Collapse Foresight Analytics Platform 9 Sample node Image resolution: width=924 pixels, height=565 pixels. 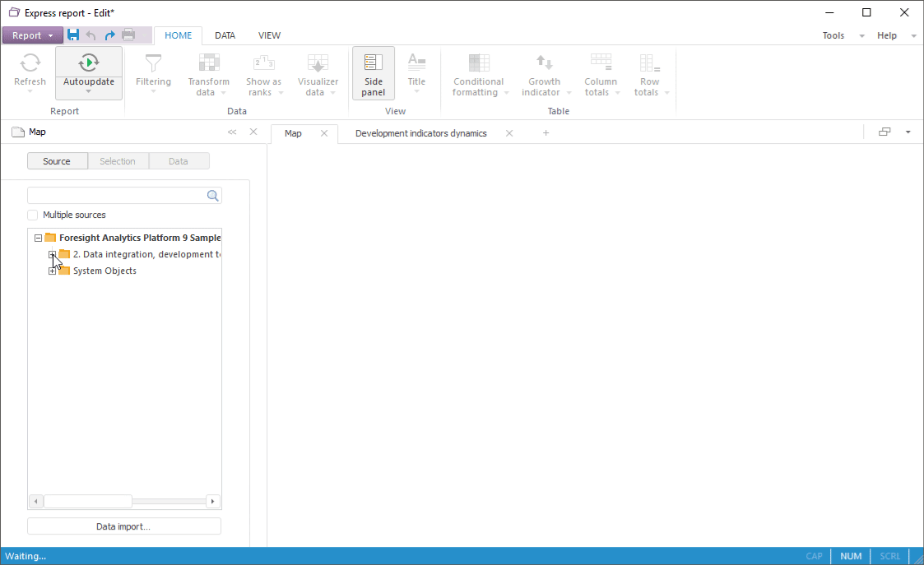[39, 238]
